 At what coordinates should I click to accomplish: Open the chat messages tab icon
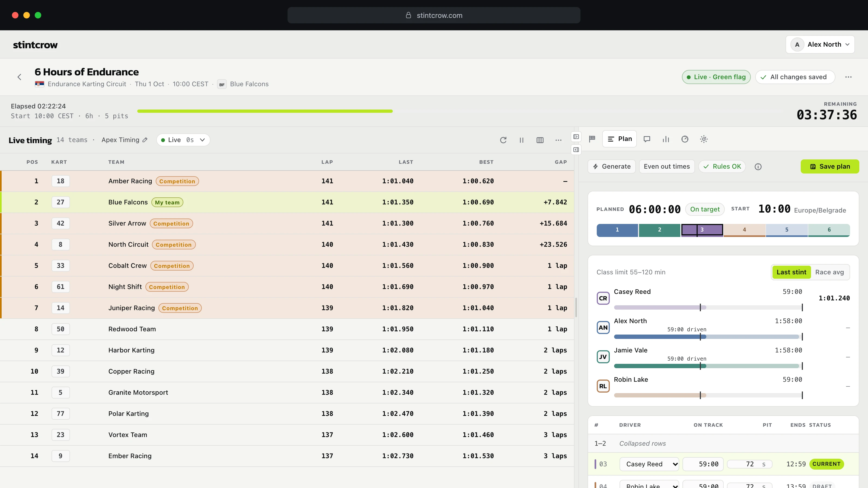[x=647, y=139]
